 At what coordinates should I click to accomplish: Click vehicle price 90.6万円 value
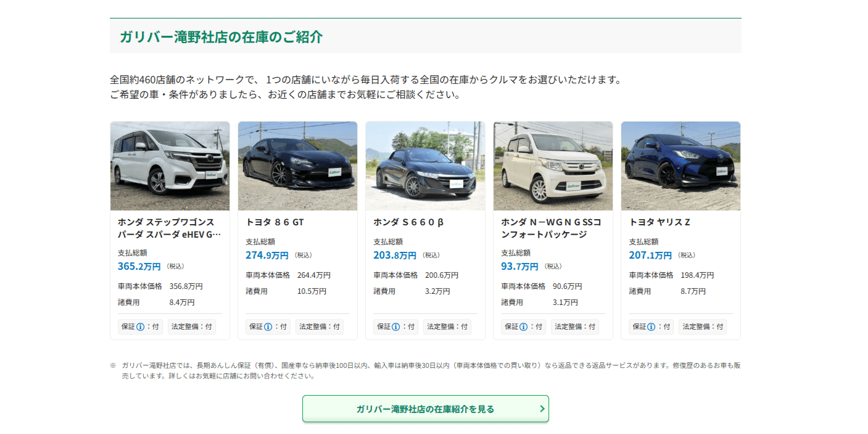(568, 286)
